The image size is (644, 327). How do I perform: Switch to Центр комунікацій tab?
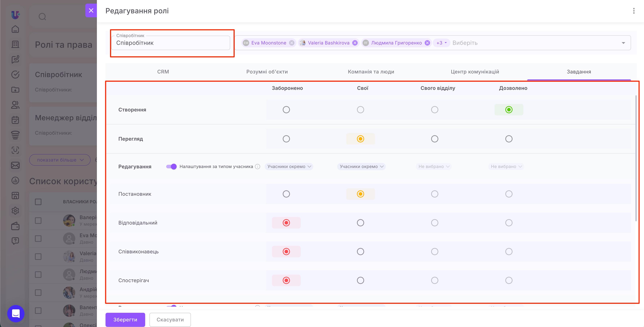click(475, 72)
